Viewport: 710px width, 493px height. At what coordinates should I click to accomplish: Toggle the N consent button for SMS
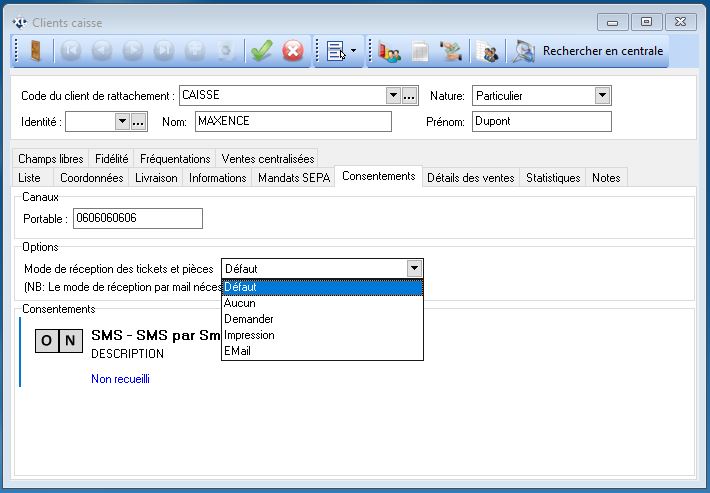click(x=70, y=341)
